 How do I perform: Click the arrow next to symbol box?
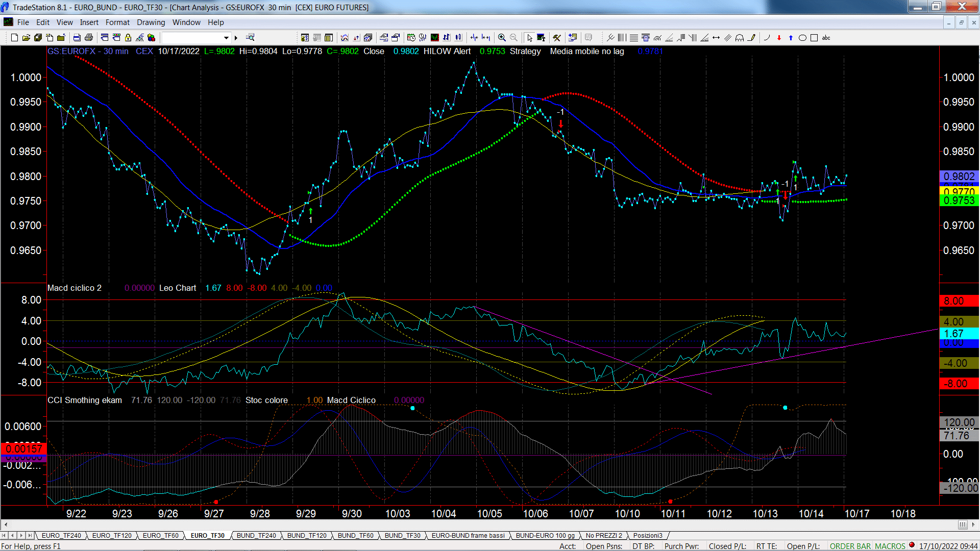236,37
